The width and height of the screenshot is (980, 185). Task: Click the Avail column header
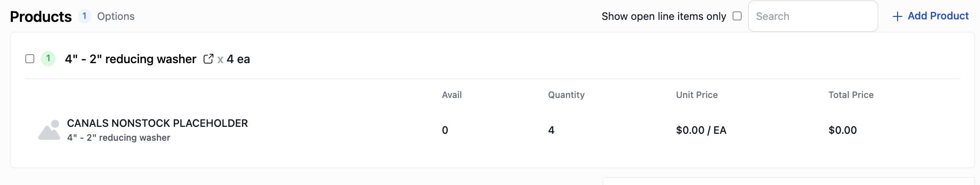coord(452,95)
